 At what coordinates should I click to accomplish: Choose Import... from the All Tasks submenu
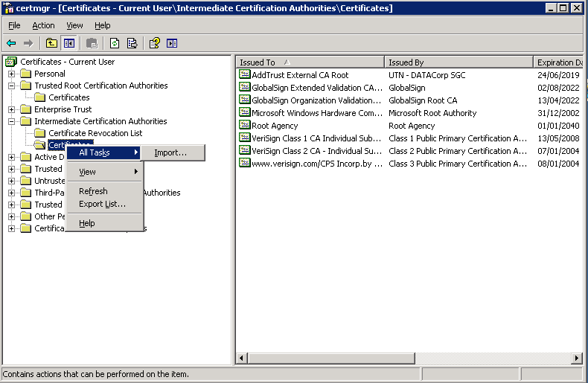tap(173, 152)
